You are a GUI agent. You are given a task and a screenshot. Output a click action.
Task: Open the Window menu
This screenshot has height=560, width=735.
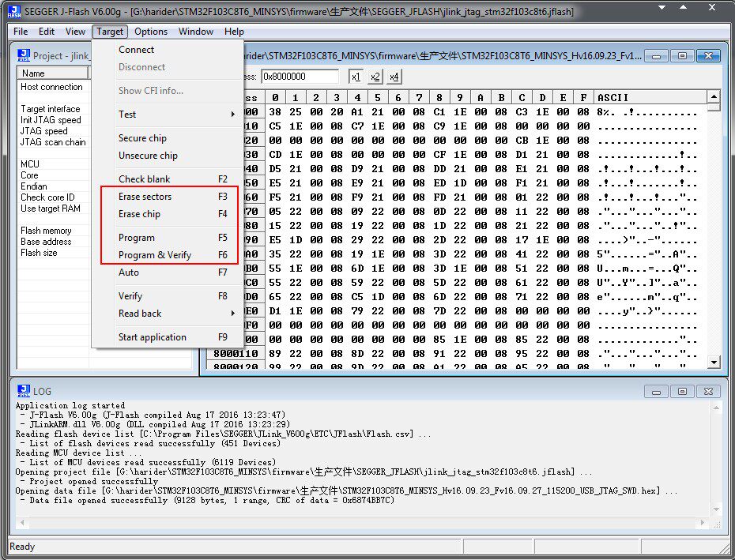[196, 32]
